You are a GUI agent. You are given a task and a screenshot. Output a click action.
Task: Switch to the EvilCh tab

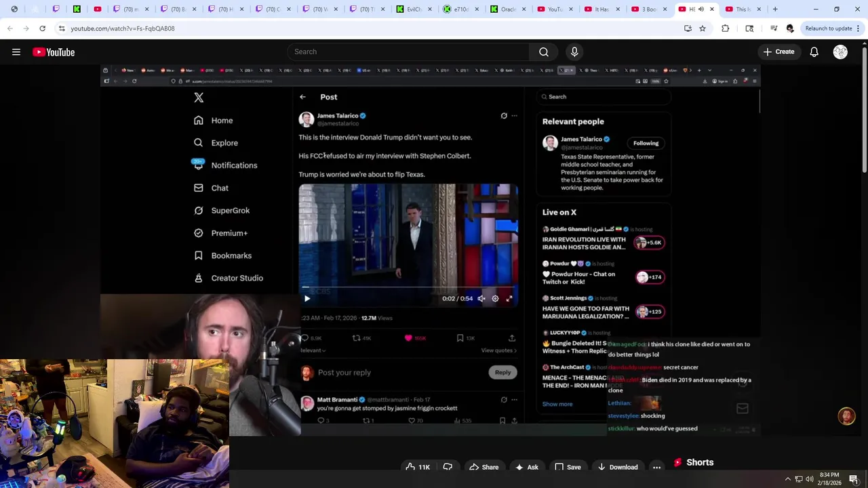(413, 9)
